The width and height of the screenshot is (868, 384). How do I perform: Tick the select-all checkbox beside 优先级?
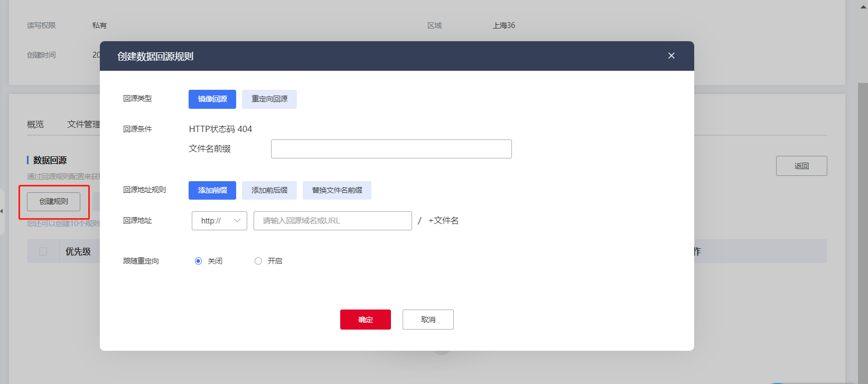(43, 251)
